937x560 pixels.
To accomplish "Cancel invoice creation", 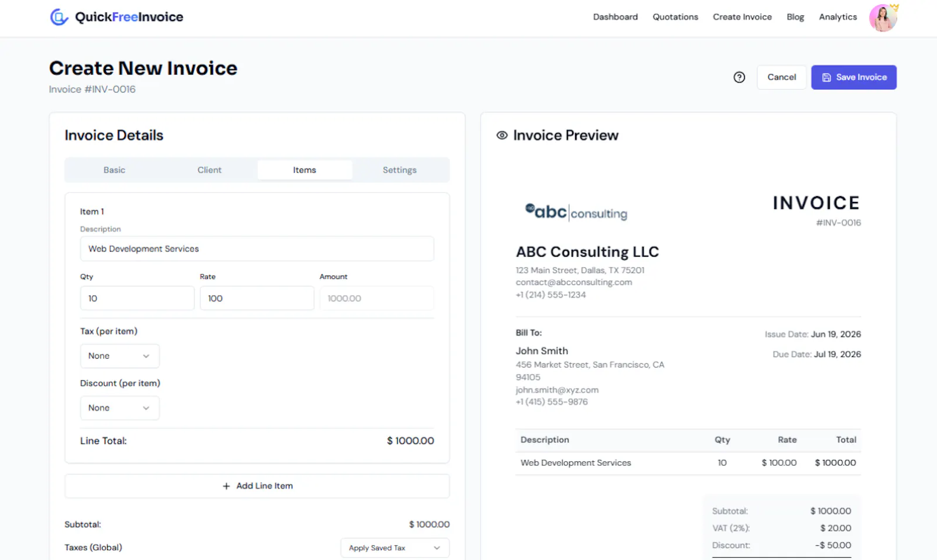I will (781, 77).
